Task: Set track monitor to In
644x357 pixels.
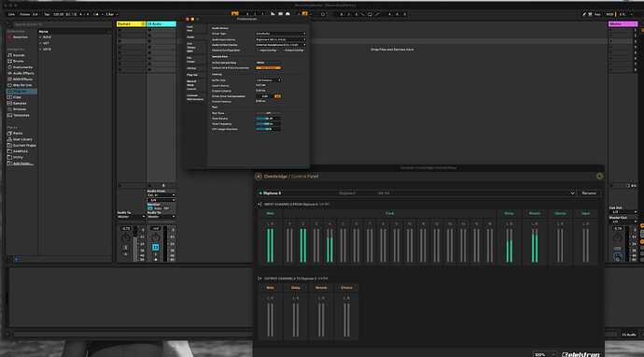Action: click(x=150, y=208)
